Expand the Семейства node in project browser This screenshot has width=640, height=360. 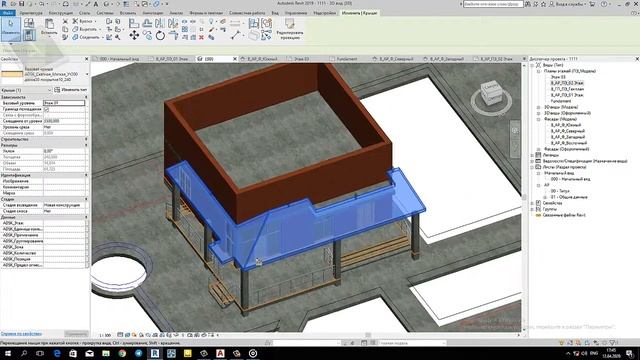532,203
